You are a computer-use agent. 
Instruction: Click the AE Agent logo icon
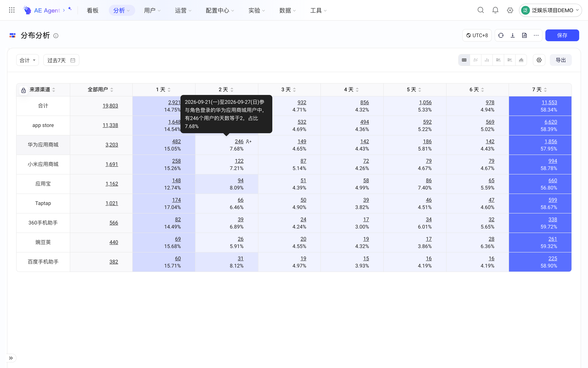click(27, 10)
